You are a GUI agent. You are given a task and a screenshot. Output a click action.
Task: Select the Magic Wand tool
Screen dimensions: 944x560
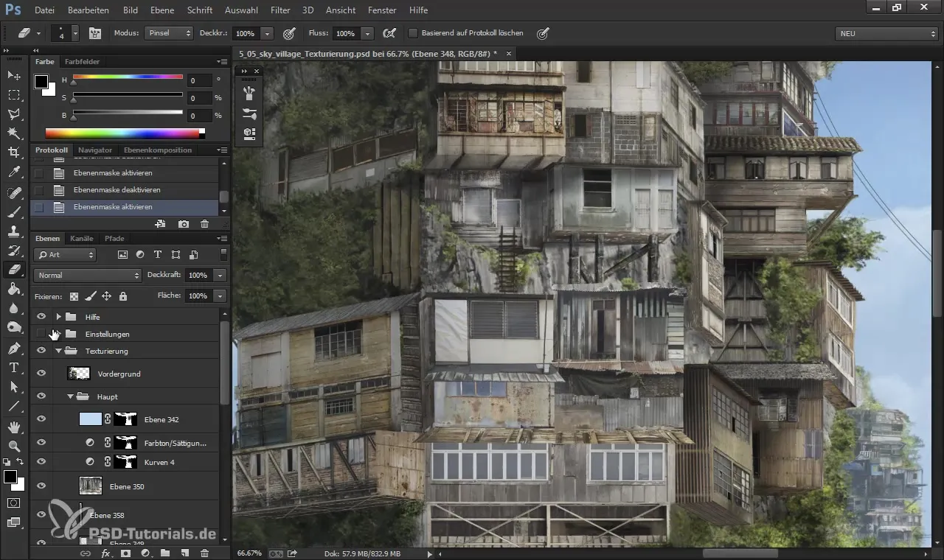14,133
